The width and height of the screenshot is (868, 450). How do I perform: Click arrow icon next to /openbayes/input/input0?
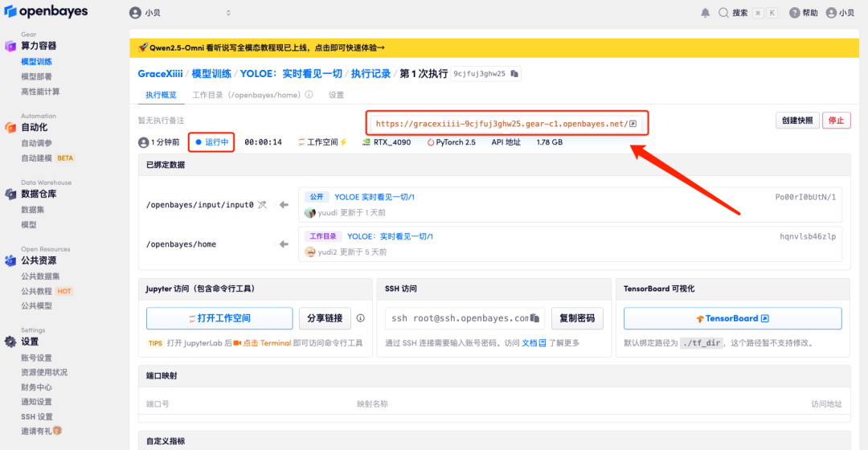coord(284,205)
